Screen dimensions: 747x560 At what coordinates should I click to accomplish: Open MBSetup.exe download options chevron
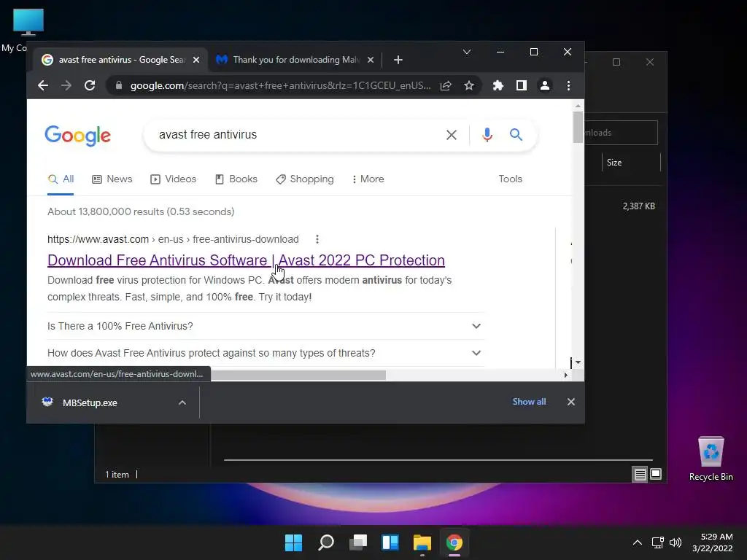point(182,402)
